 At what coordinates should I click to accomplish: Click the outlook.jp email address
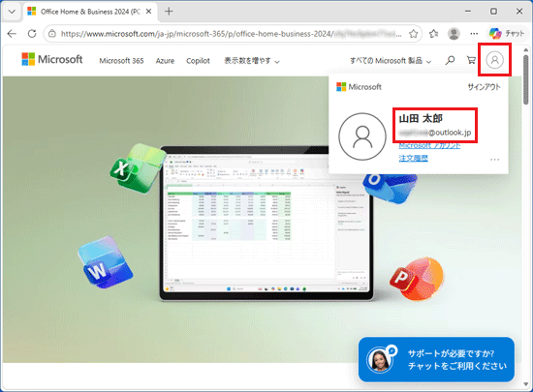(x=435, y=133)
